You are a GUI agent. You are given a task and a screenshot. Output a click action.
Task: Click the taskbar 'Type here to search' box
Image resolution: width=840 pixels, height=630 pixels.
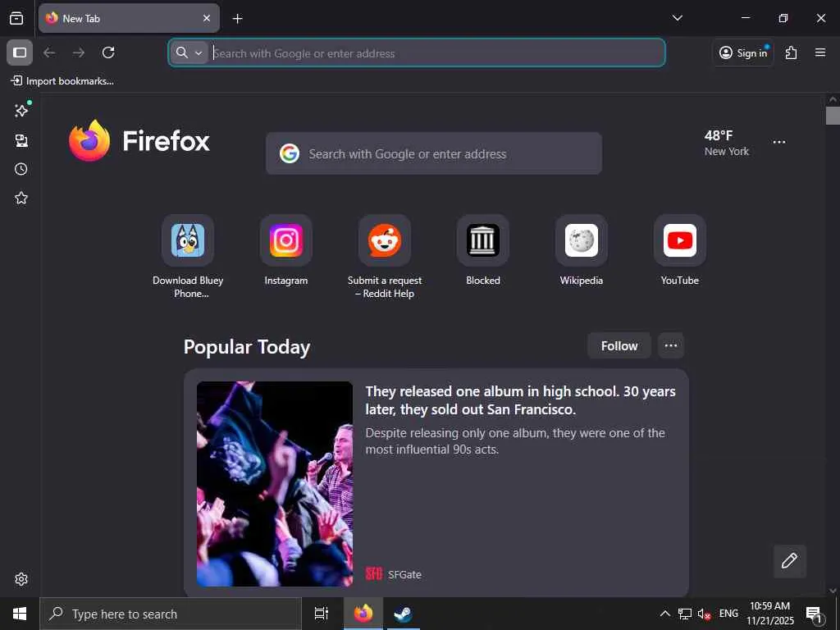pyautogui.click(x=171, y=614)
